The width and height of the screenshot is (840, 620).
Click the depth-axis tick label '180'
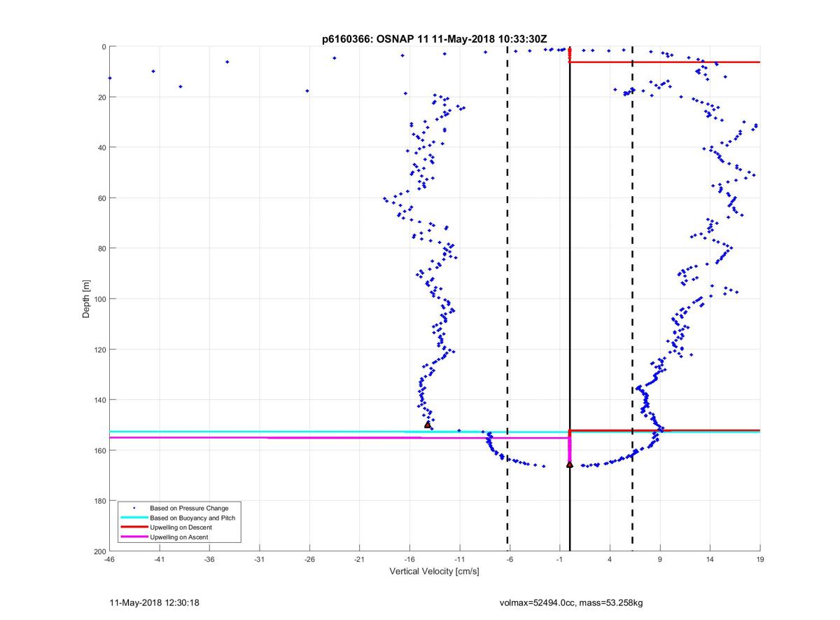(99, 501)
